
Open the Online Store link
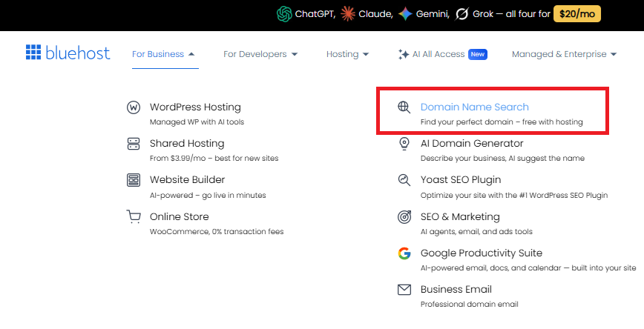click(179, 216)
